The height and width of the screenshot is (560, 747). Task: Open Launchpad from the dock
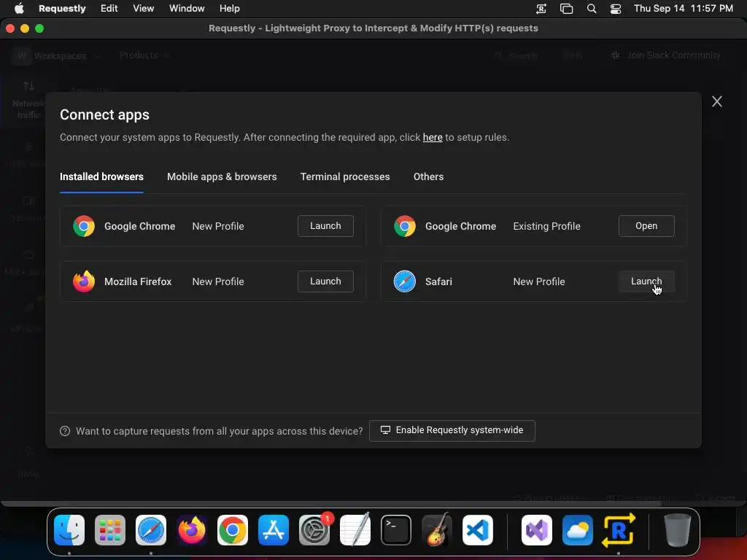click(x=110, y=530)
